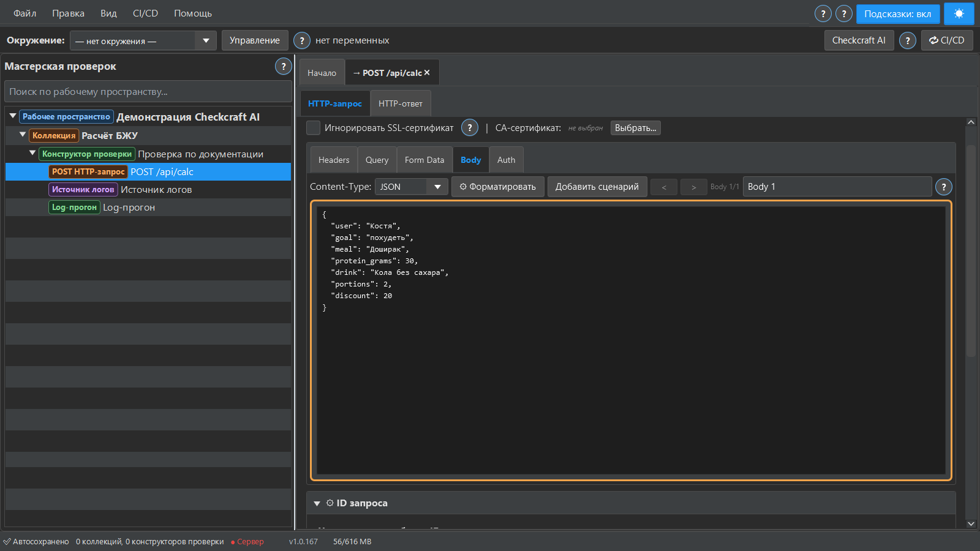This screenshot has height=551, width=980.
Task: Focus the Поиск по рабочему пространству field
Action: coord(148,92)
